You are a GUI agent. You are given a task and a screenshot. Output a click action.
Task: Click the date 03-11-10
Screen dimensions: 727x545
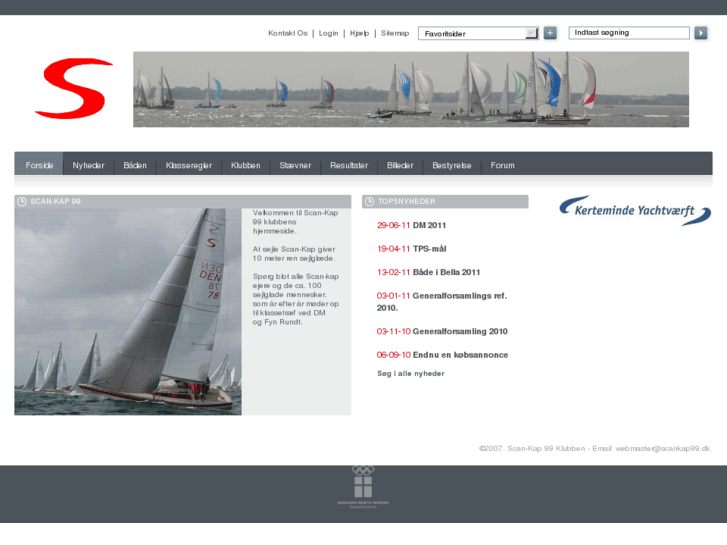[393, 331]
